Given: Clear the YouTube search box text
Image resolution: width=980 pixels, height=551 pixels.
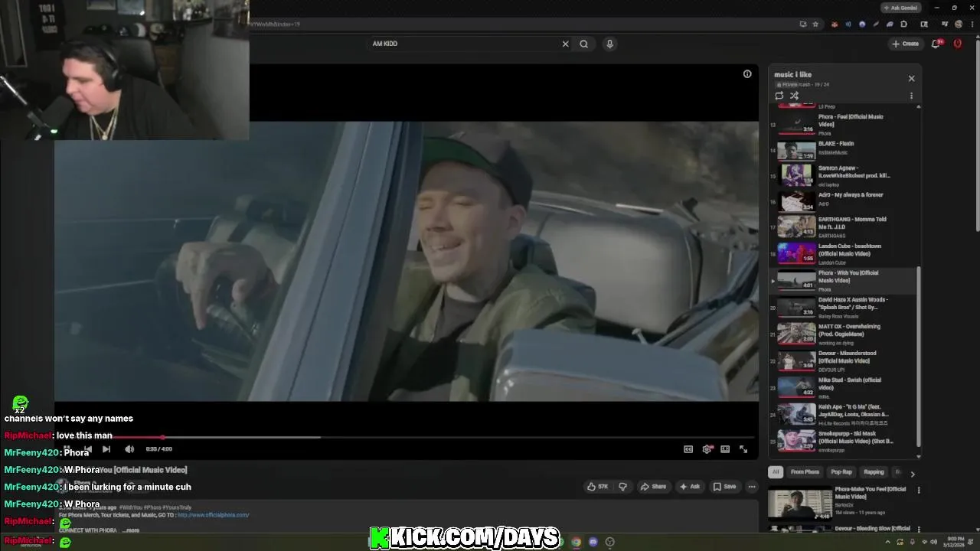Looking at the screenshot, I should pyautogui.click(x=566, y=44).
